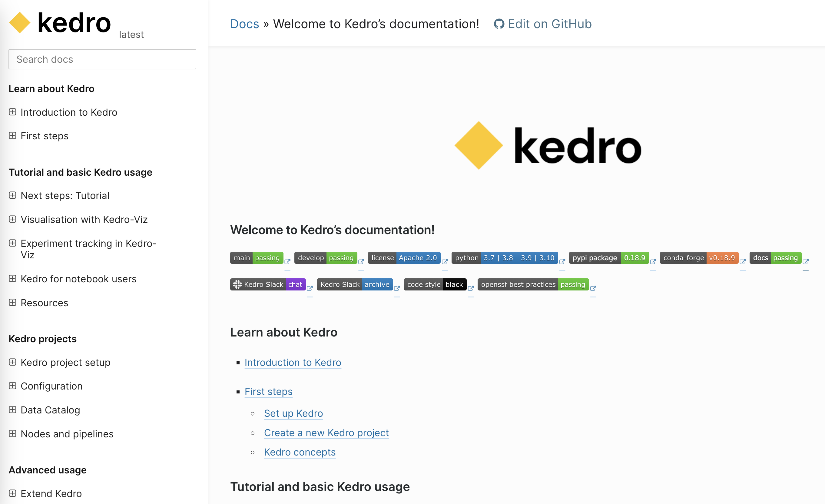
Task: Open the pypi package 0.18.9 badge
Action: [609, 258]
